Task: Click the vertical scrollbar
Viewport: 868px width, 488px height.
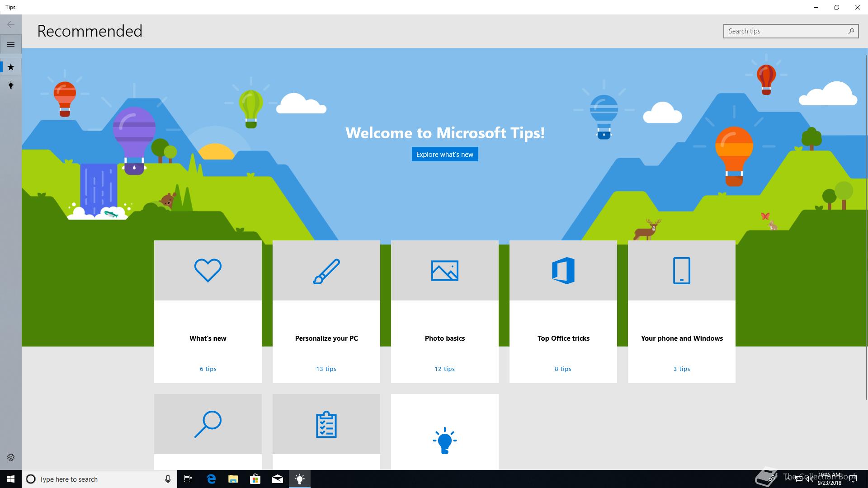Action: coord(865,226)
